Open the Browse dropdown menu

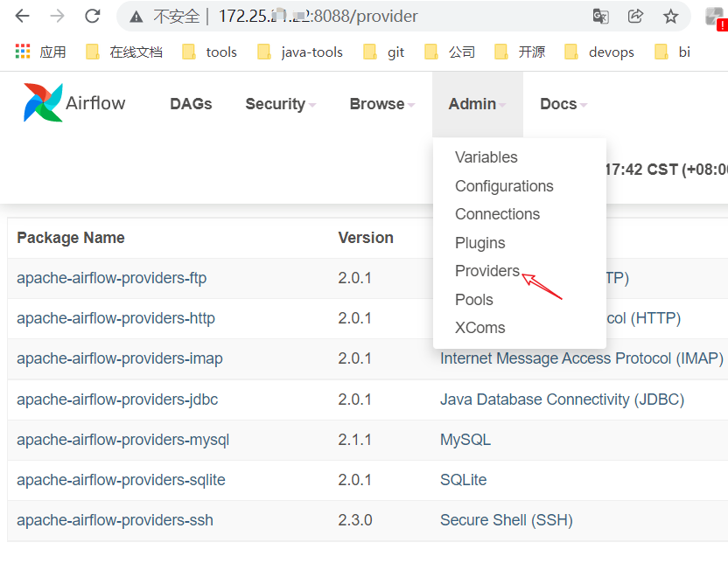pos(377,103)
